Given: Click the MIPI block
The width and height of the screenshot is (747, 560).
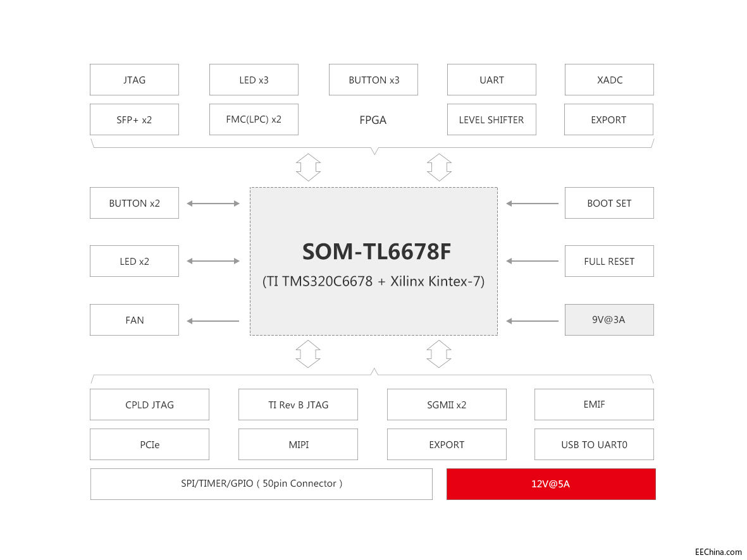Looking at the screenshot, I should pos(298,444).
